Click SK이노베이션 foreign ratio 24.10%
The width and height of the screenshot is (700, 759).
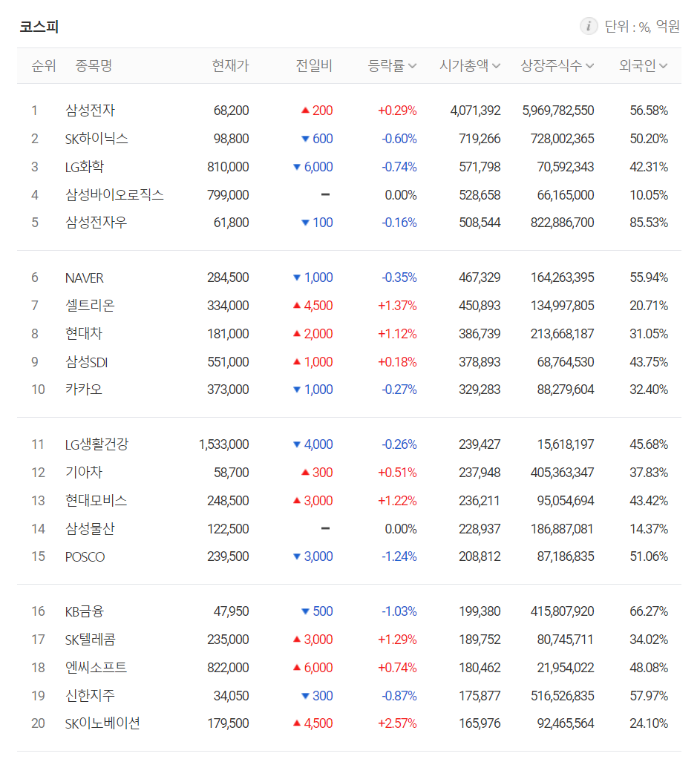click(x=649, y=723)
